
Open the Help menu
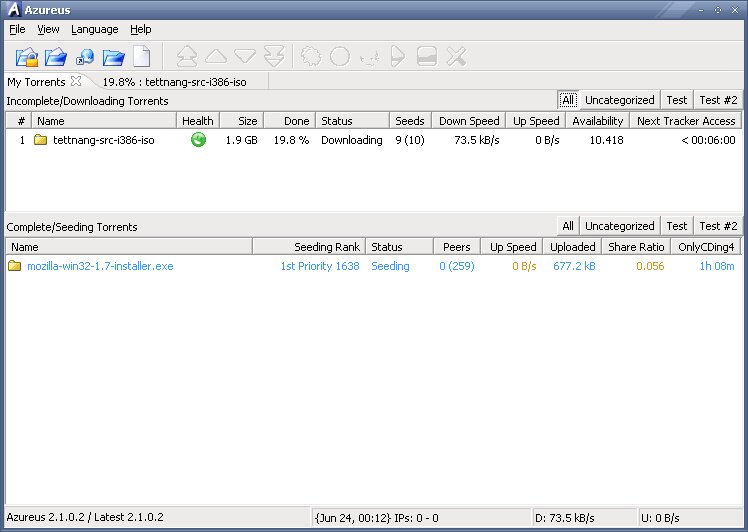(141, 30)
